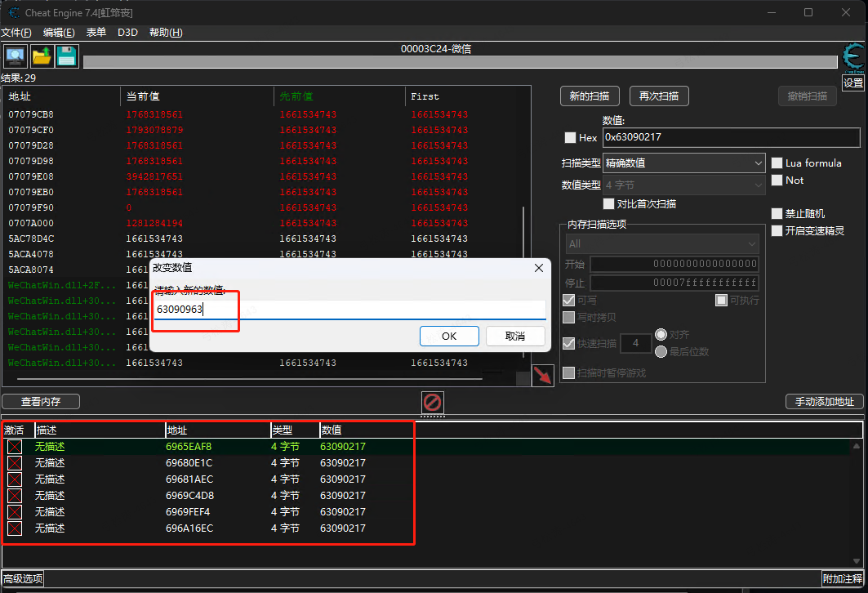This screenshot has width=868, height=593.
Task: Close the 改变数值 dialog with X
Action: coord(539,268)
